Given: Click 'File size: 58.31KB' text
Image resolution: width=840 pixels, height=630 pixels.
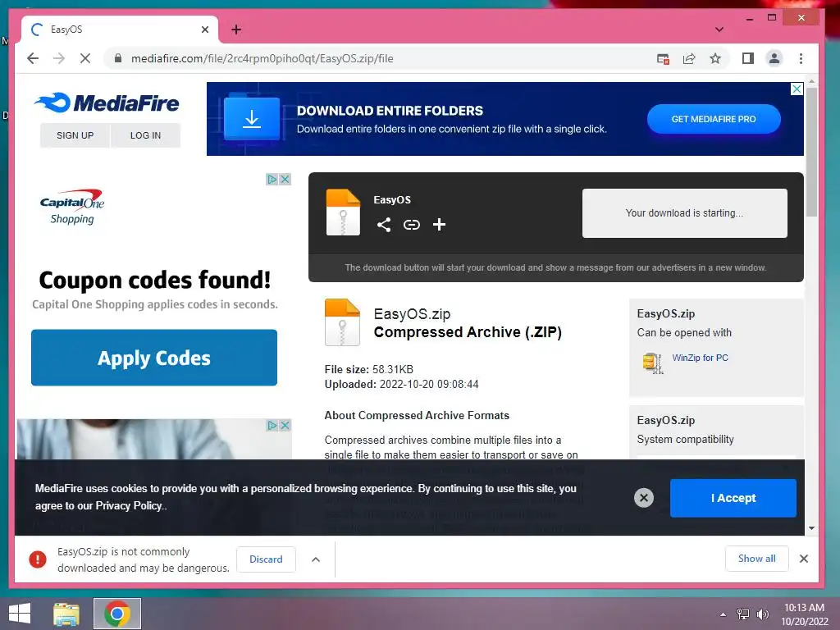Looking at the screenshot, I should (x=368, y=369).
